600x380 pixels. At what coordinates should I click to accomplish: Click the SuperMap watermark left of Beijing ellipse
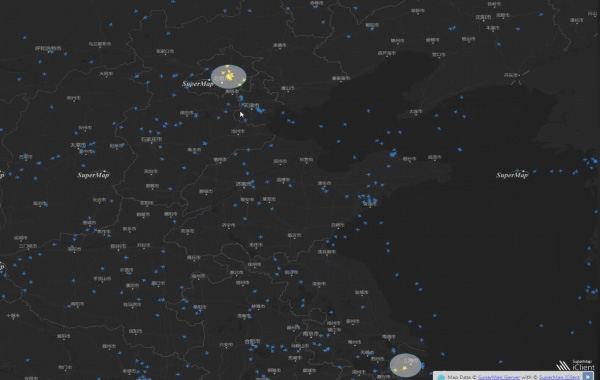click(x=197, y=83)
